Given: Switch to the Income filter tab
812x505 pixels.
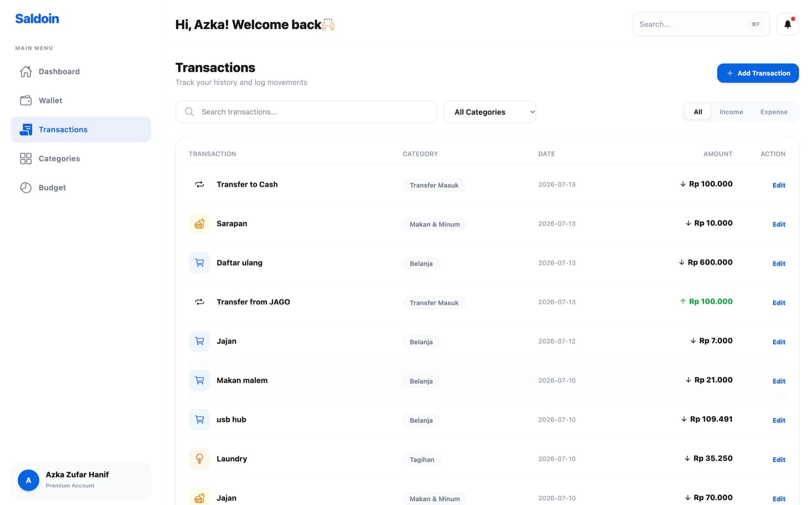Looking at the screenshot, I should pos(731,112).
